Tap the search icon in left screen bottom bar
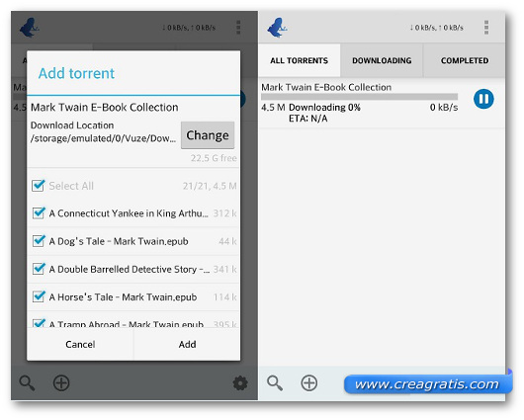 [27, 382]
